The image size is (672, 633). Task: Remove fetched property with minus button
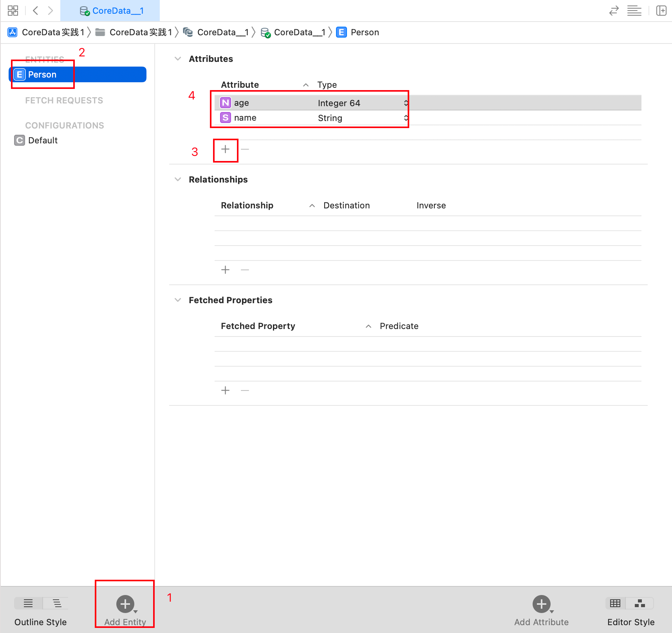pyautogui.click(x=245, y=391)
